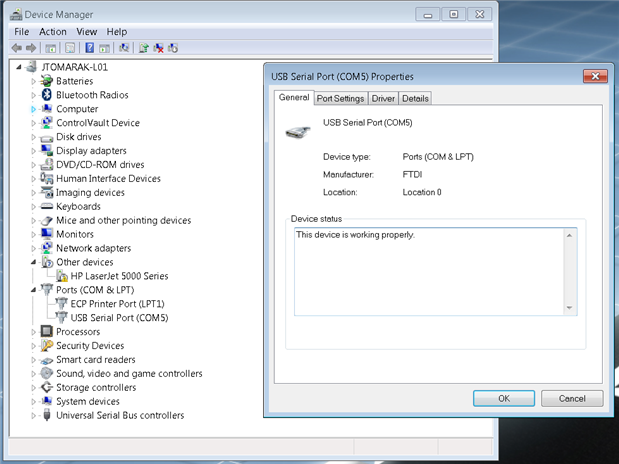Expand the Batteries node
The image size is (619, 464).
point(33,81)
